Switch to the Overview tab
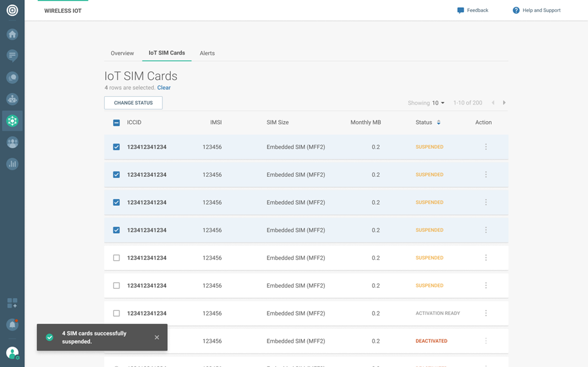The height and width of the screenshot is (367, 588). click(122, 53)
